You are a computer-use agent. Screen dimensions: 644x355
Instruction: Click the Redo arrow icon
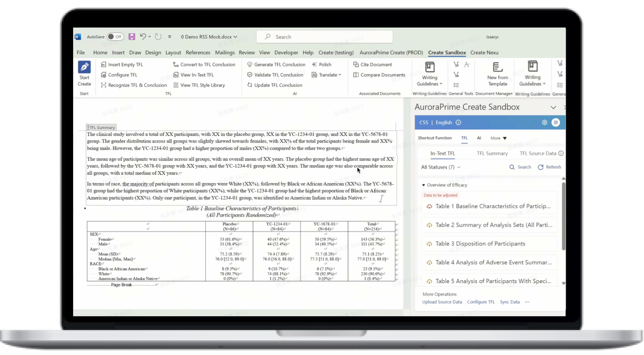(158, 37)
